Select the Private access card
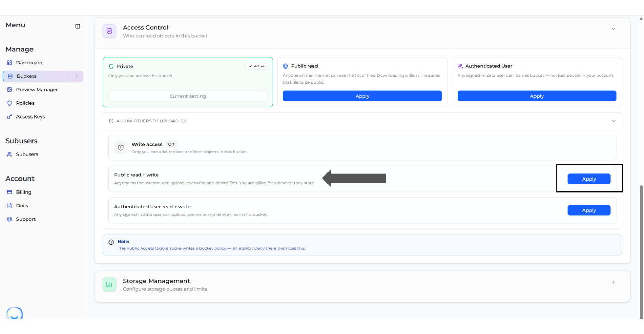 188,82
